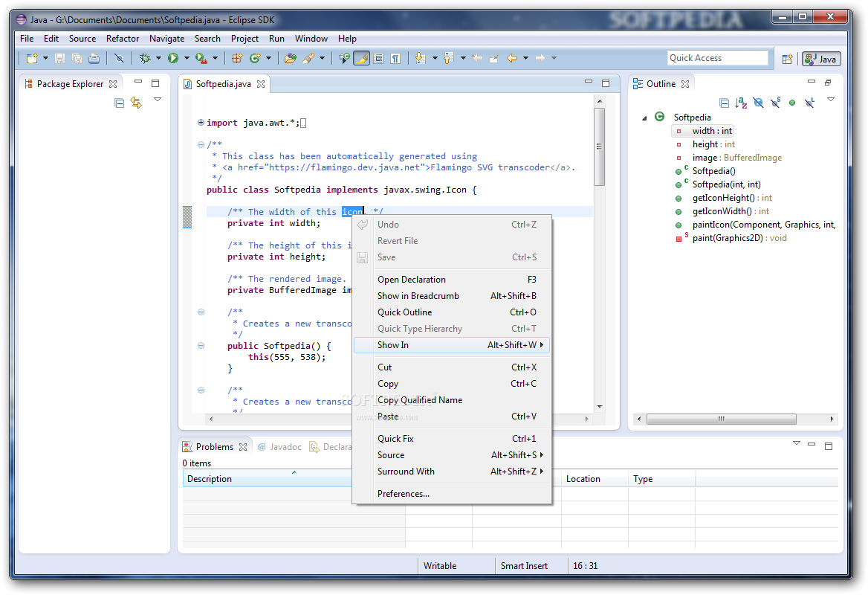Select getIconHeight() in the Outline
The height and width of the screenshot is (595, 868).
click(x=723, y=198)
